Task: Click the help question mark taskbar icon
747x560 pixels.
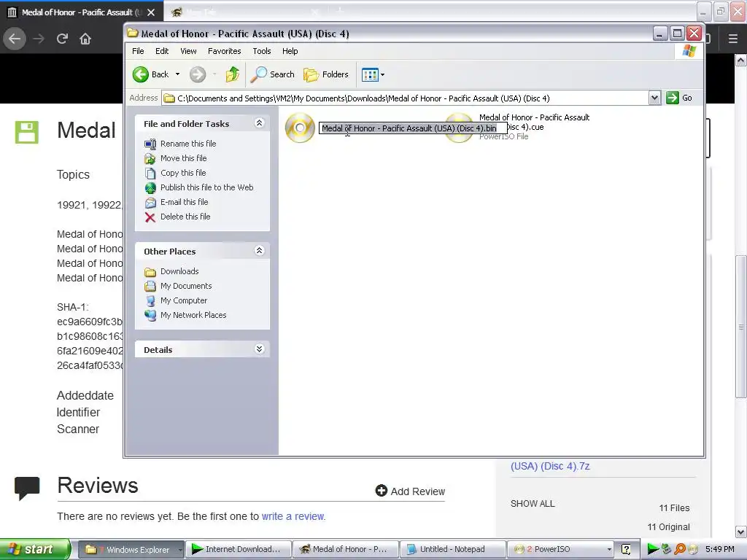Action: pyautogui.click(x=626, y=550)
